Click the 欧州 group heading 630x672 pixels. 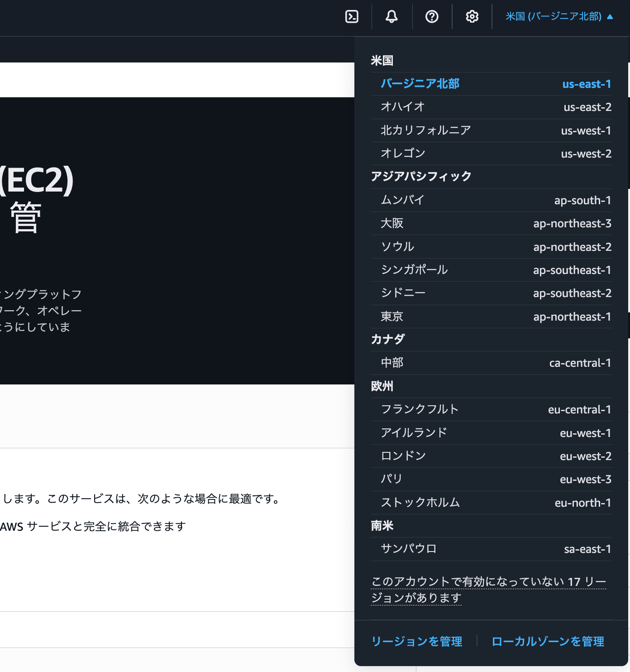click(382, 386)
